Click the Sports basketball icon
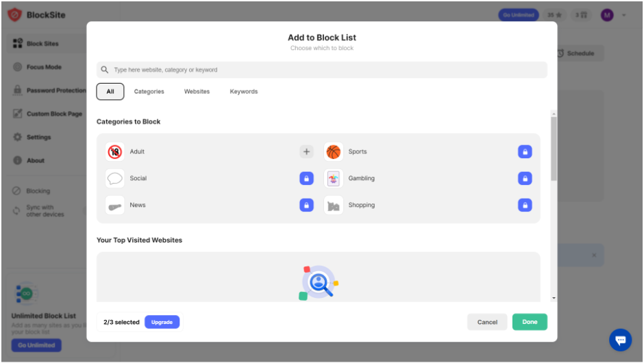 click(333, 151)
